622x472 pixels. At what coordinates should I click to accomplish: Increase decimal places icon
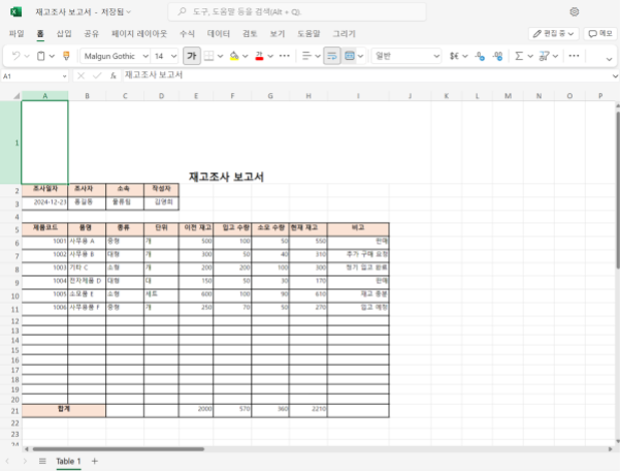point(497,56)
